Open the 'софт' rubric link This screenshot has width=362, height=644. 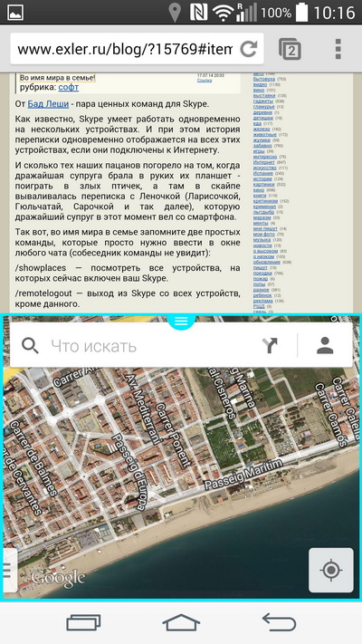(69, 87)
